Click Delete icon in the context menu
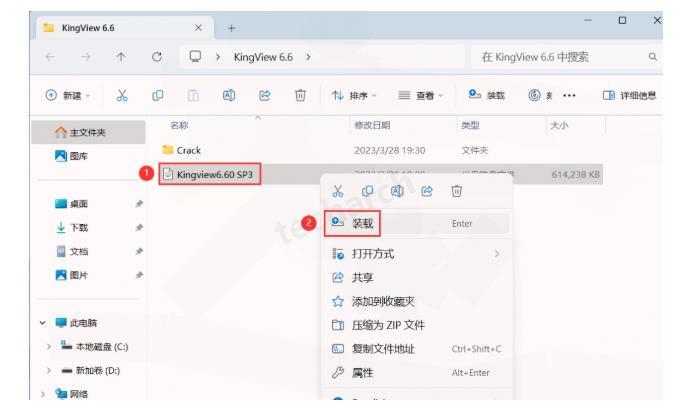Screen dimensions: 689x412 coord(457,191)
